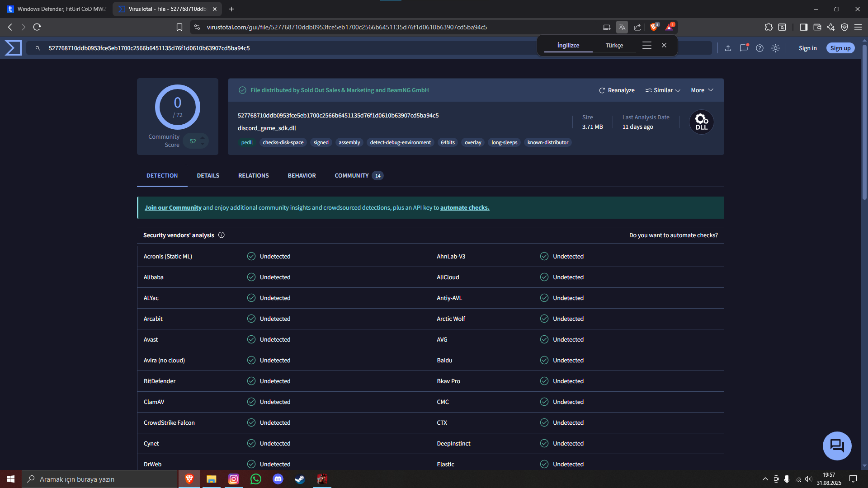The width and height of the screenshot is (868, 488).
Task: Show hidden system tray icons
Action: pyautogui.click(x=765, y=479)
